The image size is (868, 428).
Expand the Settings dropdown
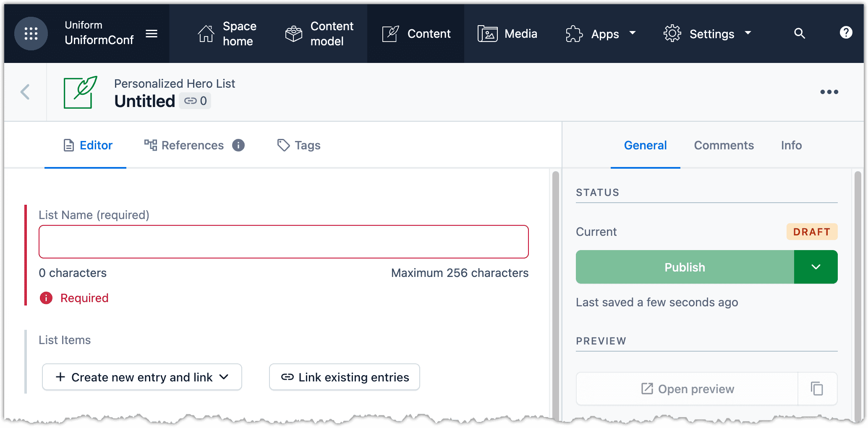(749, 34)
